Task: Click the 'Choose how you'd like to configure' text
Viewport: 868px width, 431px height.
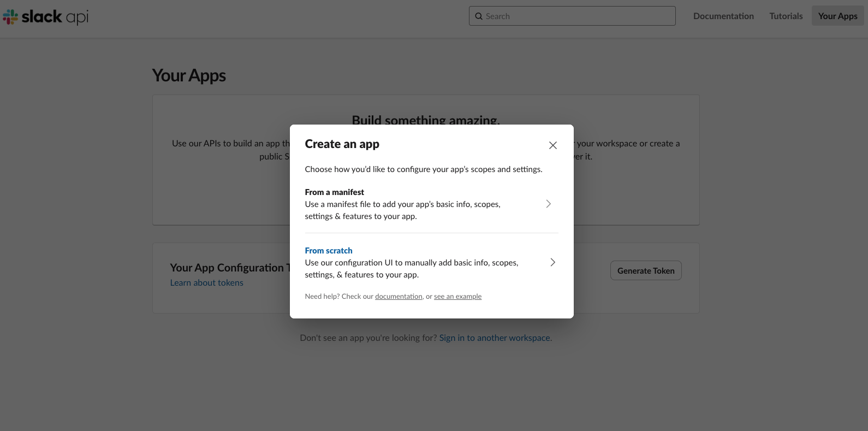Action: pos(424,169)
